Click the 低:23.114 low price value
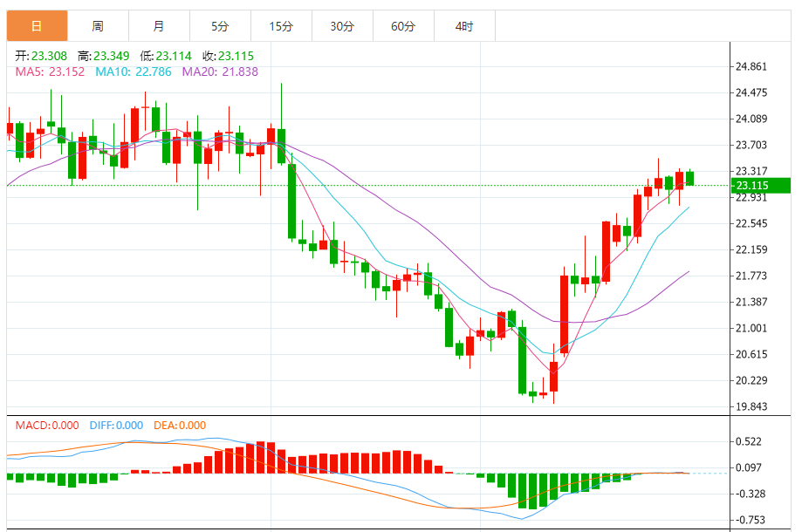This screenshot has width=802, height=532. pos(166,56)
